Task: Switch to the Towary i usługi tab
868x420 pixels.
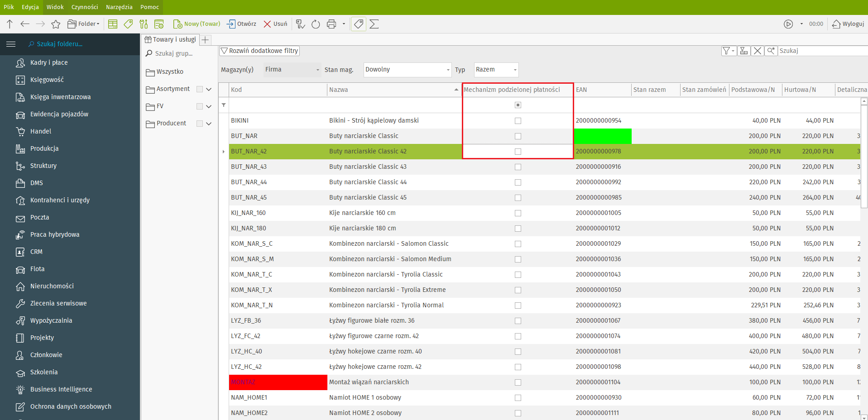Action: pos(170,39)
